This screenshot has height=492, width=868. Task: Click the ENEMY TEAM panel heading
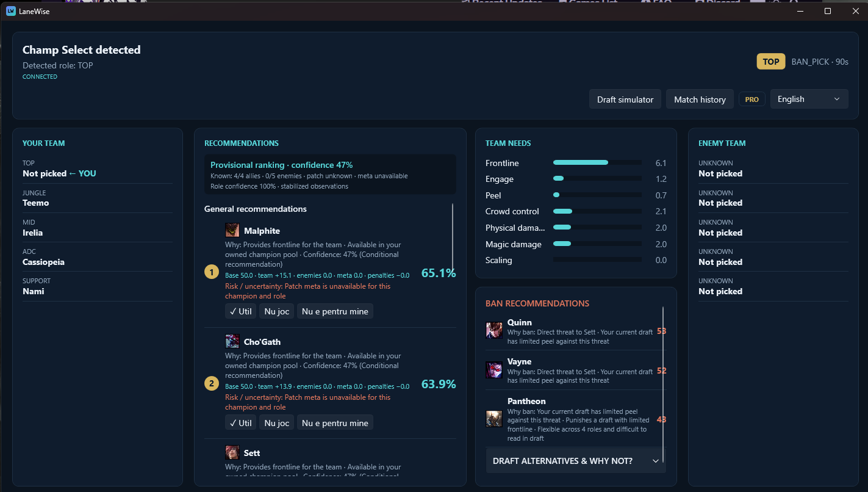722,143
